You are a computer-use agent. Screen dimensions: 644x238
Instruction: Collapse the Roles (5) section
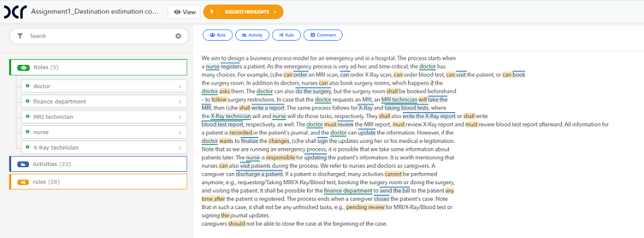coord(98,67)
